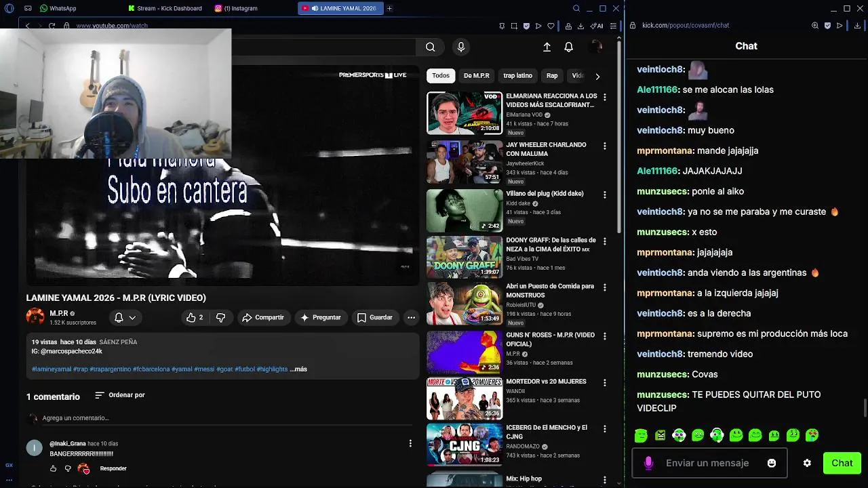Insert the angry square green Kick emote

pyautogui.click(x=660, y=435)
